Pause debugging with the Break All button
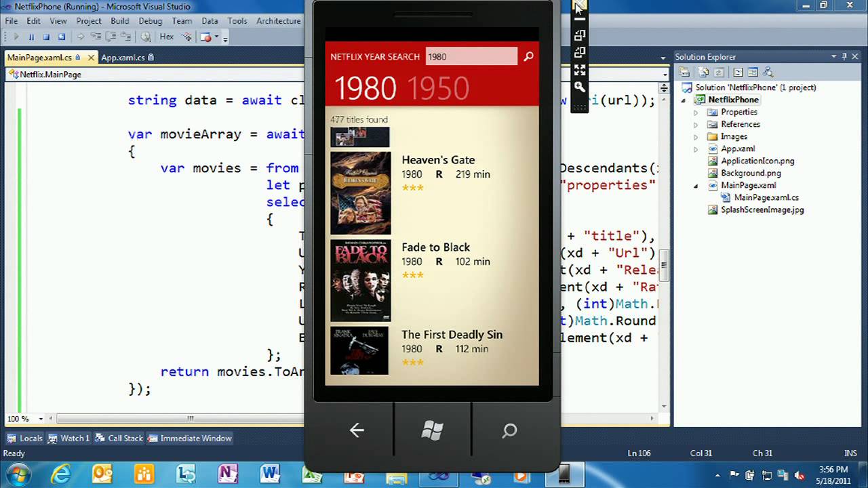The height and width of the screenshot is (488, 868). (x=31, y=37)
